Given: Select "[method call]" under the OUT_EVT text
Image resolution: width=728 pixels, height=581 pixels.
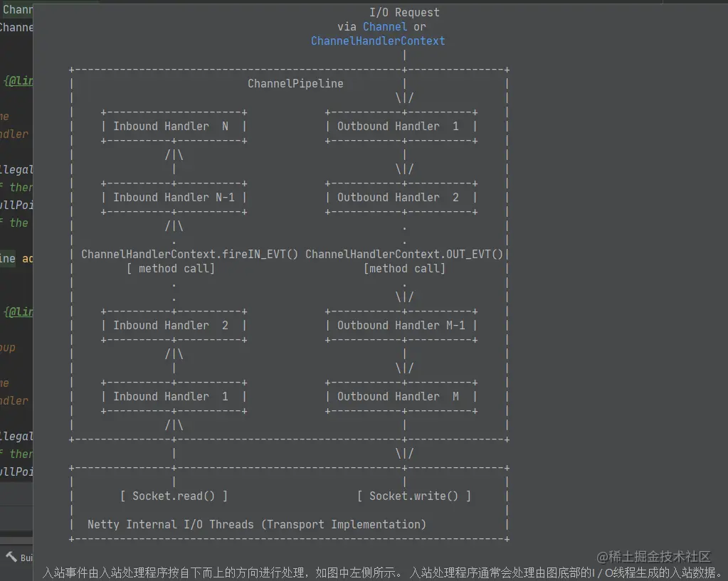Looking at the screenshot, I should tap(404, 268).
